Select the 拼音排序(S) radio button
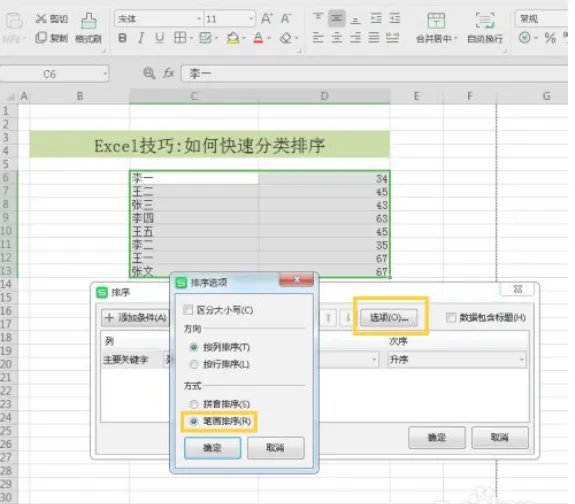Screen dimensions: 575x504 point(194,404)
